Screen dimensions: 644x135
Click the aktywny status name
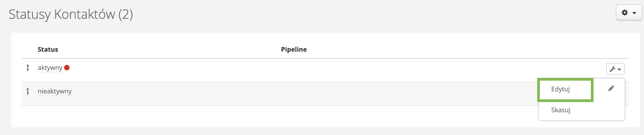[50, 68]
